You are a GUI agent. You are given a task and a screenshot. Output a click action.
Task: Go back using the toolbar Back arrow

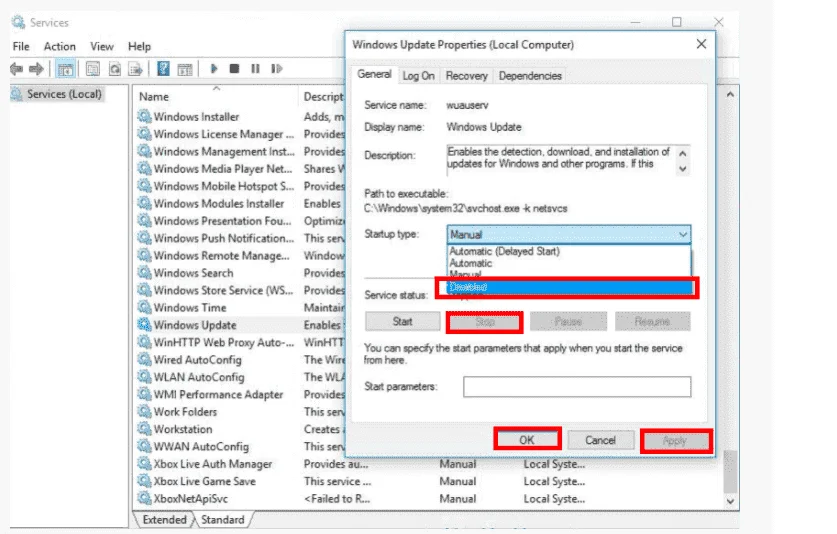tap(17, 68)
